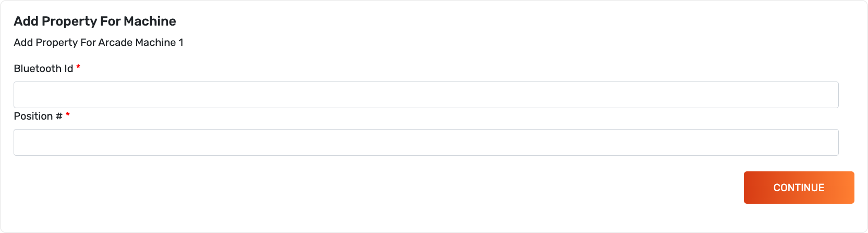Click the word Position in the field label
Viewport: 868px width, 233px height.
click(x=33, y=116)
